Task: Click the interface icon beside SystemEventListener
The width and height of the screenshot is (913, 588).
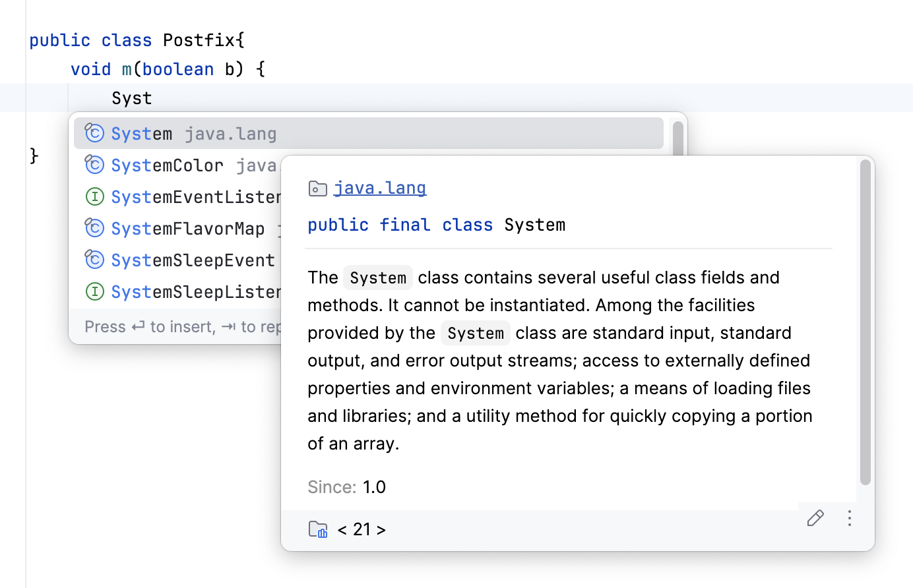Action: [94, 196]
